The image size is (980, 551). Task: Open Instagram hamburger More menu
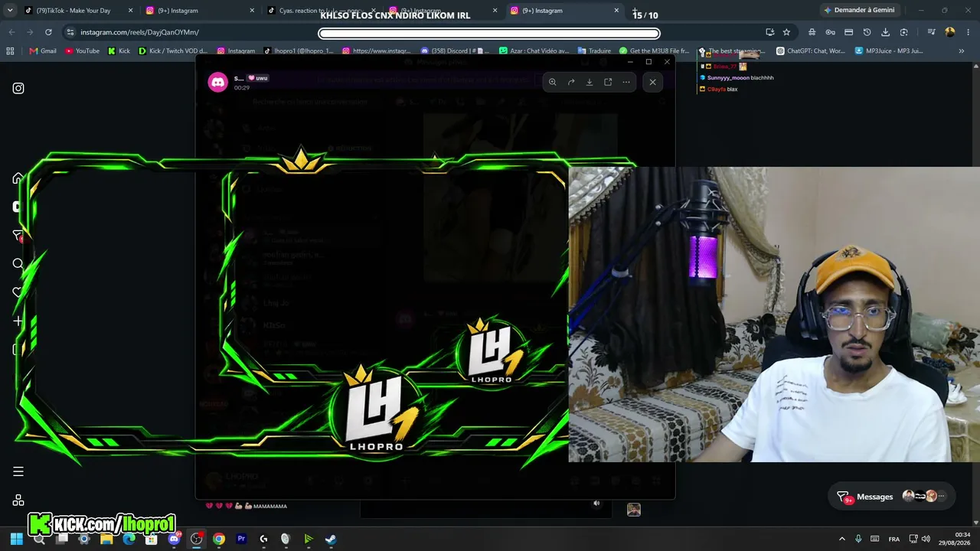[x=18, y=471]
